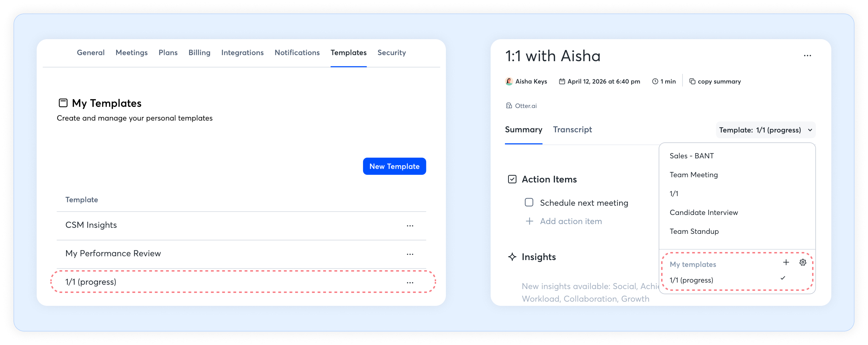
Task: Click the Aisha Keys avatar
Action: pyautogui.click(x=509, y=81)
